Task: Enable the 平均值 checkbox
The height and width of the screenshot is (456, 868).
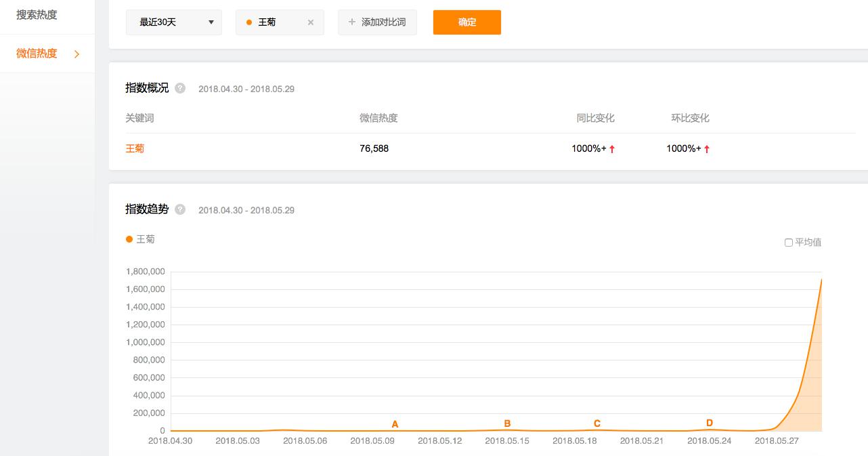Action: click(x=789, y=243)
